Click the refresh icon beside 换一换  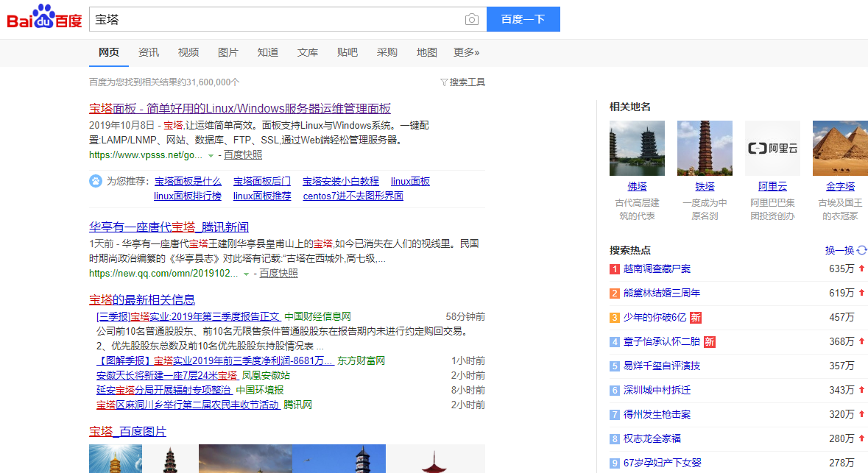[862, 250]
